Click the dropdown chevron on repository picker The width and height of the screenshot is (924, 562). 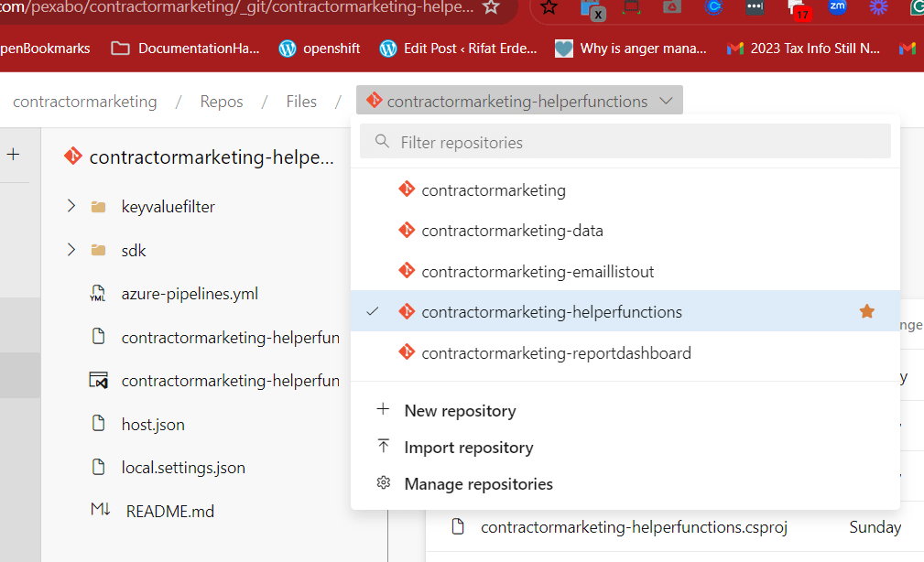click(x=666, y=101)
